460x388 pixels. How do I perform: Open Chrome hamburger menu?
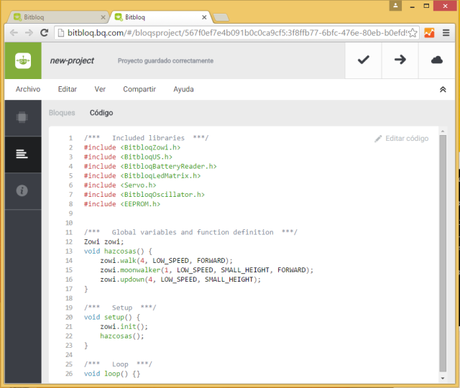tap(446, 33)
